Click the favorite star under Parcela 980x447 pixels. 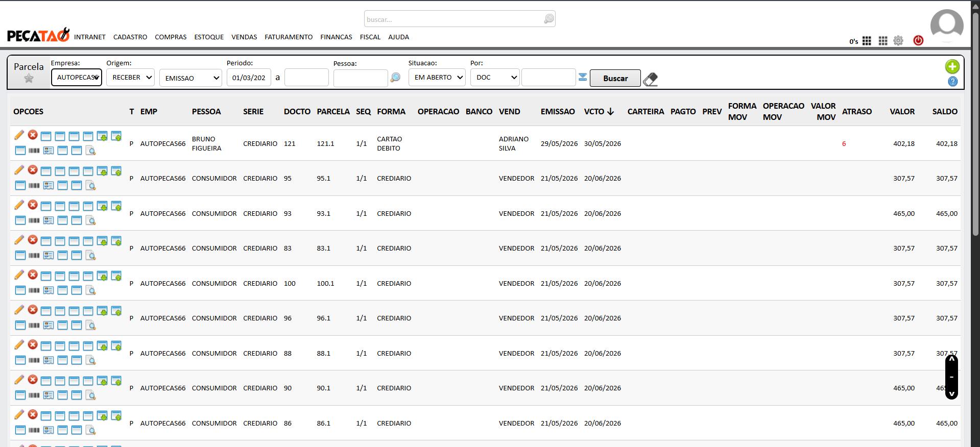coord(29,78)
